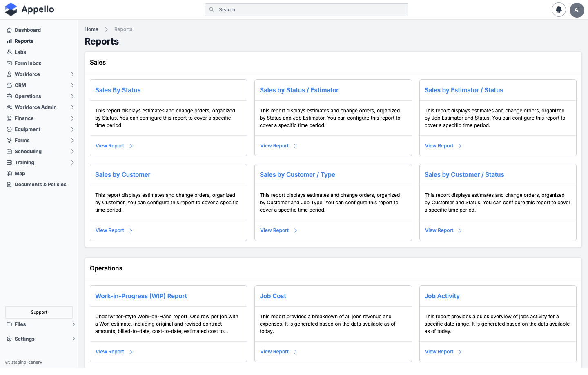Screen dimensions: 588x375
Task: Expand the Finance submenu chevron
Action: [x=72, y=118]
